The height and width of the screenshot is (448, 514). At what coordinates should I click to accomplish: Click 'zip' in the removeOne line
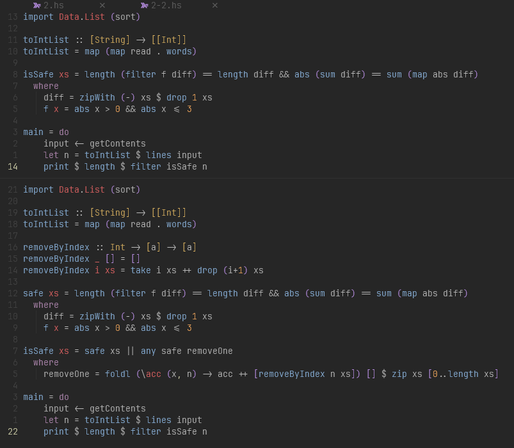399,374
